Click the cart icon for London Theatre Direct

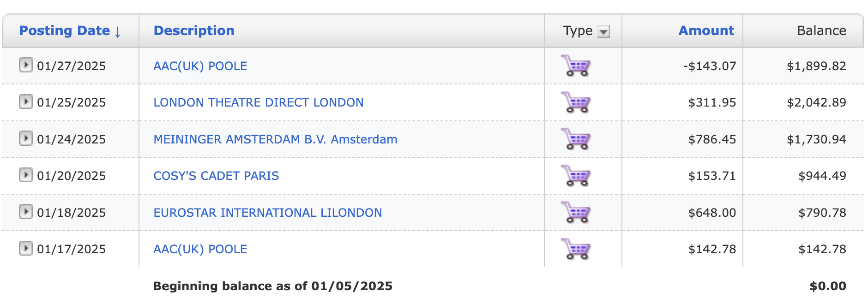coord(576,102)
